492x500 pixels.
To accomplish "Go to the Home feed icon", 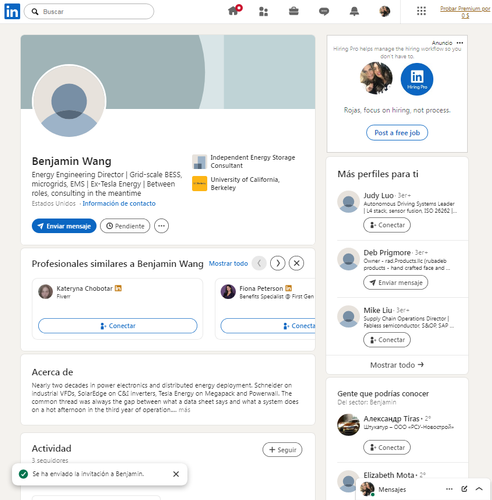I will (x=233, y=11).
